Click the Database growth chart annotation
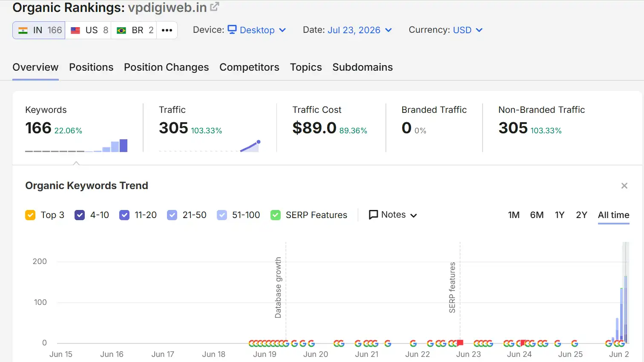Screen dimensions: 644x362 [278, 287]
